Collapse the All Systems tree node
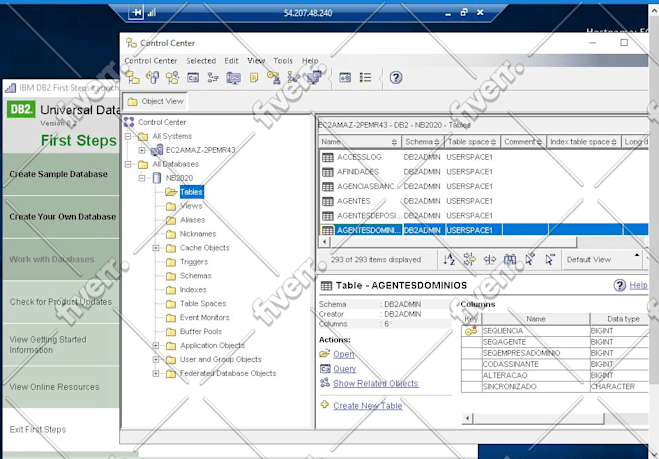This screenshot has height=459, width=659. 128,136
